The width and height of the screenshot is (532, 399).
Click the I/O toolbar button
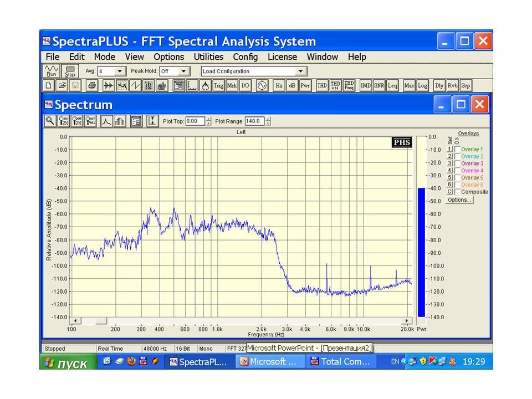(x=245, y=85)
